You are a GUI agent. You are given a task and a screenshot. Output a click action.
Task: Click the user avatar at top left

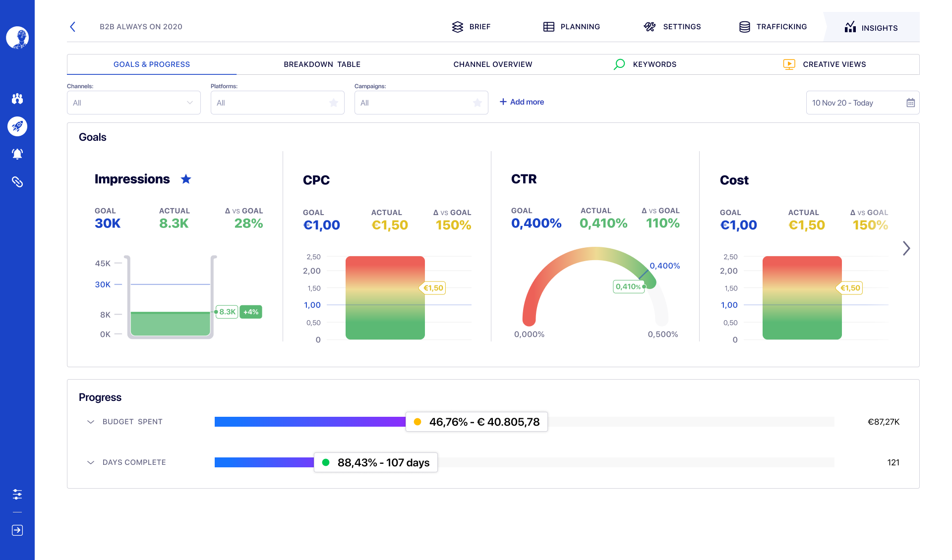pos(17,38)
